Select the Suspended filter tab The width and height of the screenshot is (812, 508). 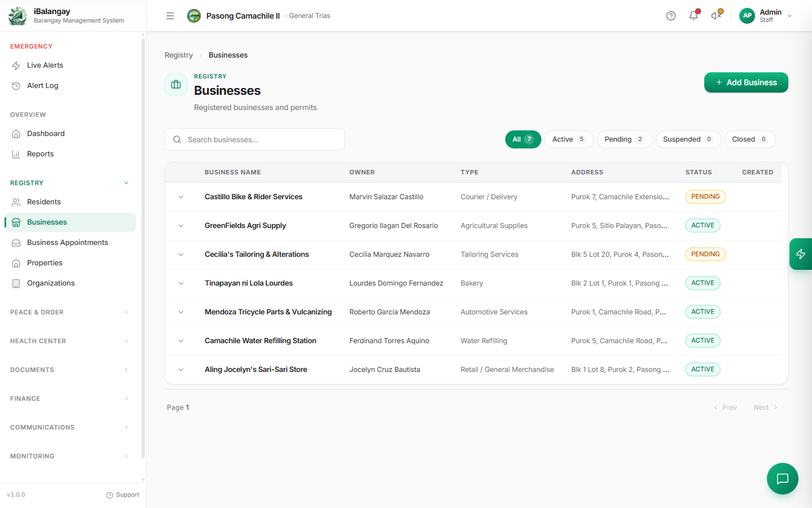tap(689, 139)
